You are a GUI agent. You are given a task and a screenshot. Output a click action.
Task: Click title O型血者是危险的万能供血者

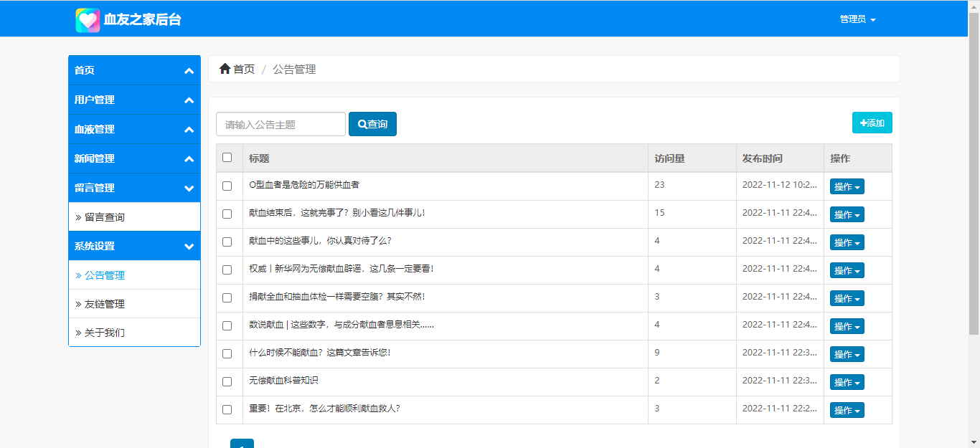(304, 185)
